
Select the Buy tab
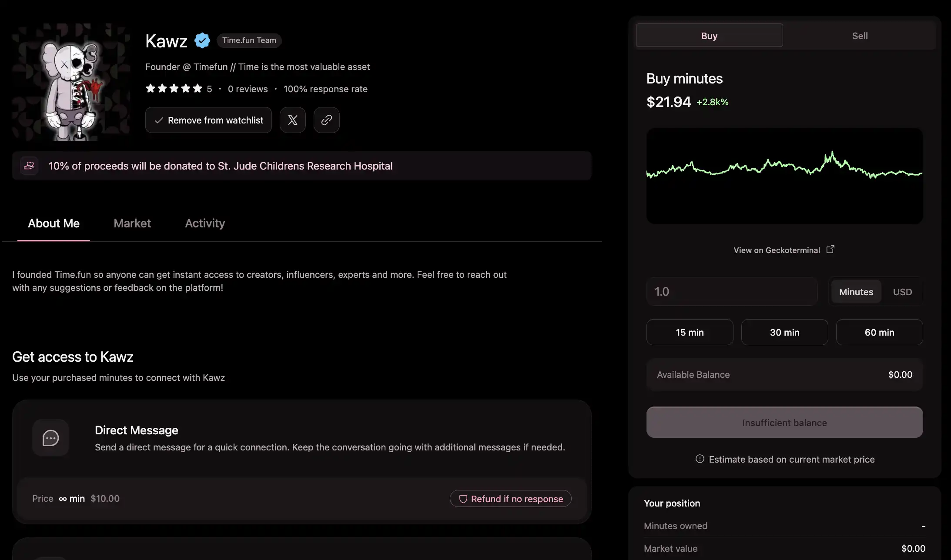pyautogui.click(x=709, y=36)
